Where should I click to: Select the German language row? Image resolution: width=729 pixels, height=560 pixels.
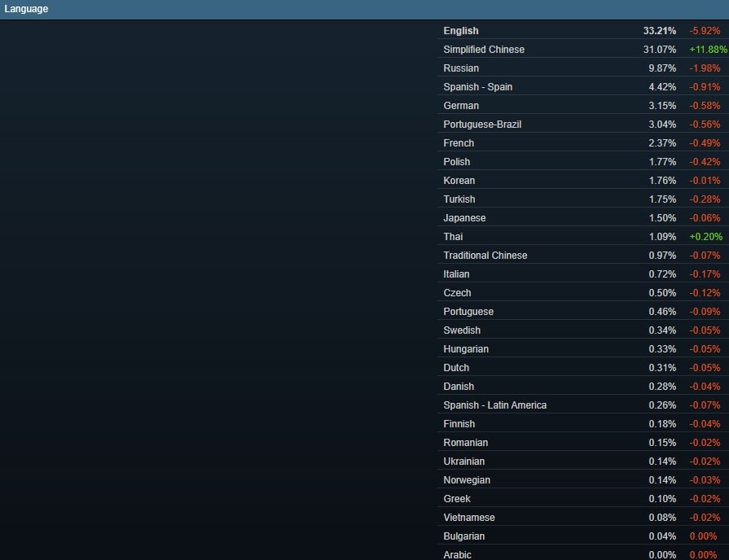(583, 106)
